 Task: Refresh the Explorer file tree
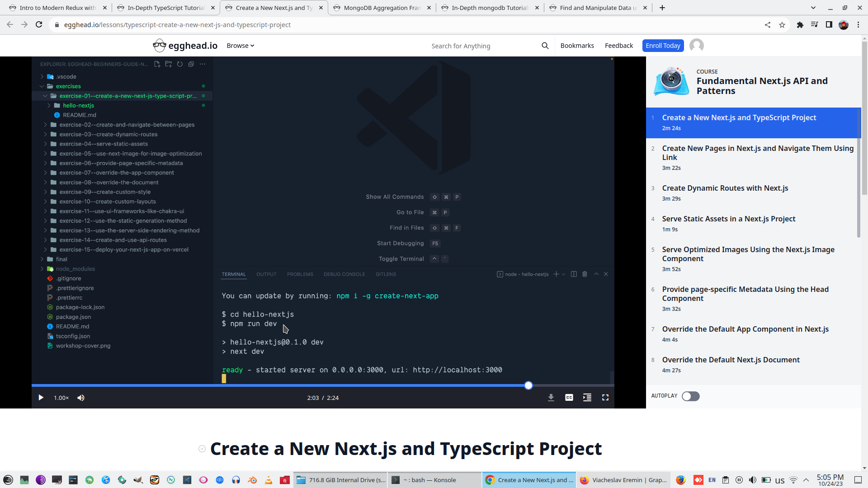[180, 64]
